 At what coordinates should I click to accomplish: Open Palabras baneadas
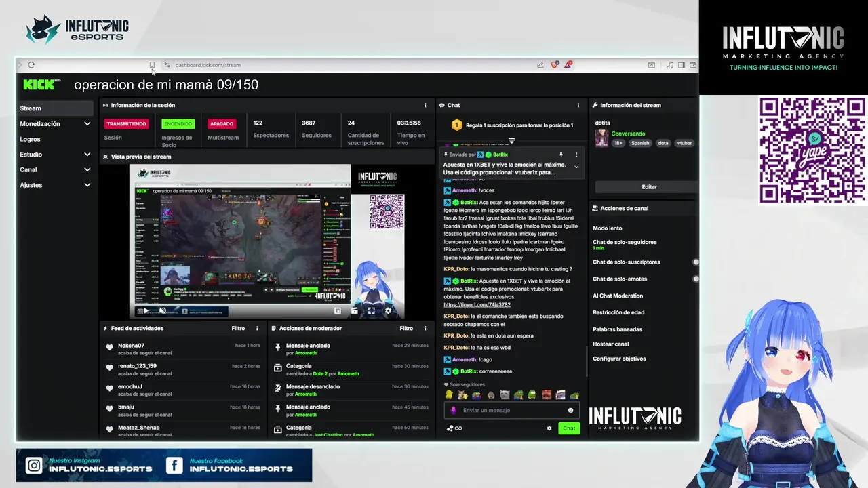617,329
